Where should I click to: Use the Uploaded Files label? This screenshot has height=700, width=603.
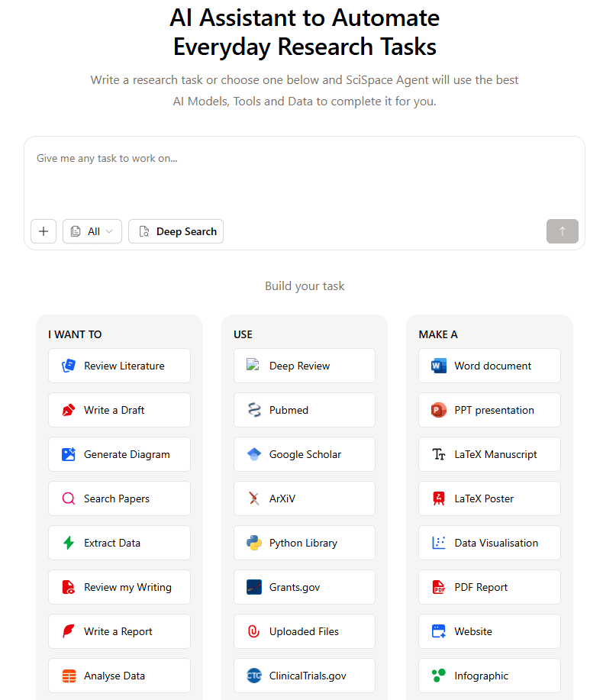tap(304, 631)
